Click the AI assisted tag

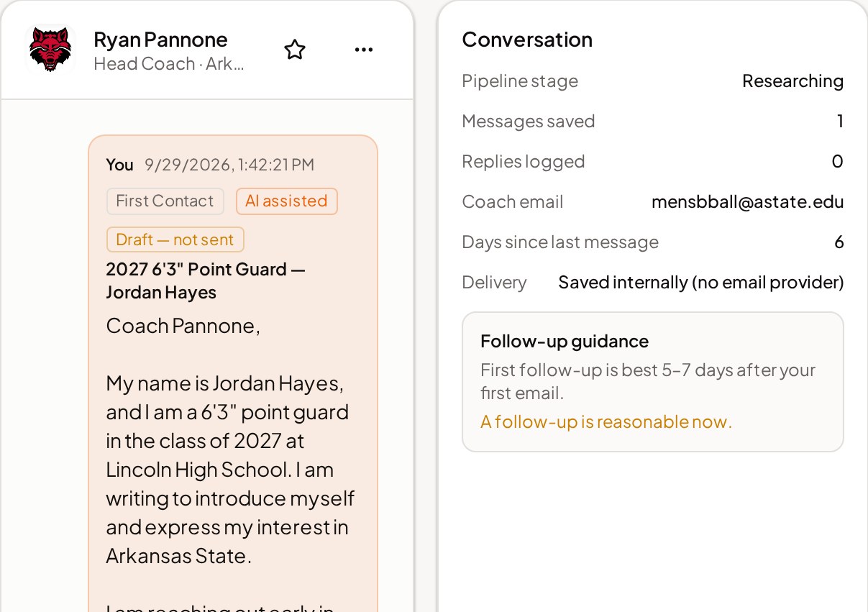[286, 201]
